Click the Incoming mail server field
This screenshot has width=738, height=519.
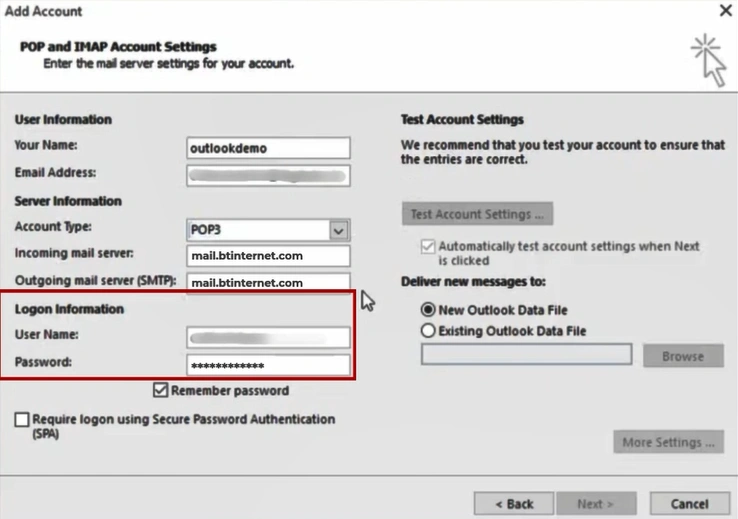268,256
